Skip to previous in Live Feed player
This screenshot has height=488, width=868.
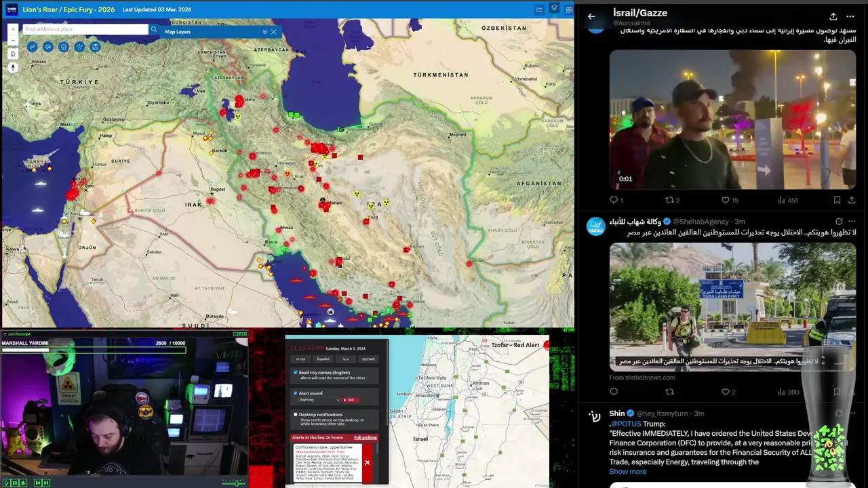(38, 483)
